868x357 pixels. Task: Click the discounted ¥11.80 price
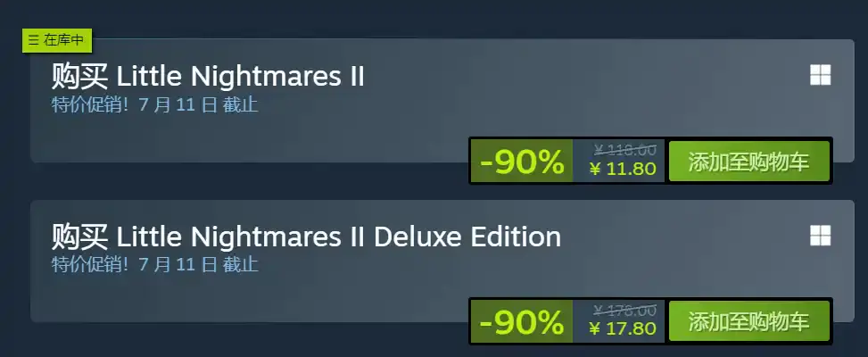tap(624, 169)
